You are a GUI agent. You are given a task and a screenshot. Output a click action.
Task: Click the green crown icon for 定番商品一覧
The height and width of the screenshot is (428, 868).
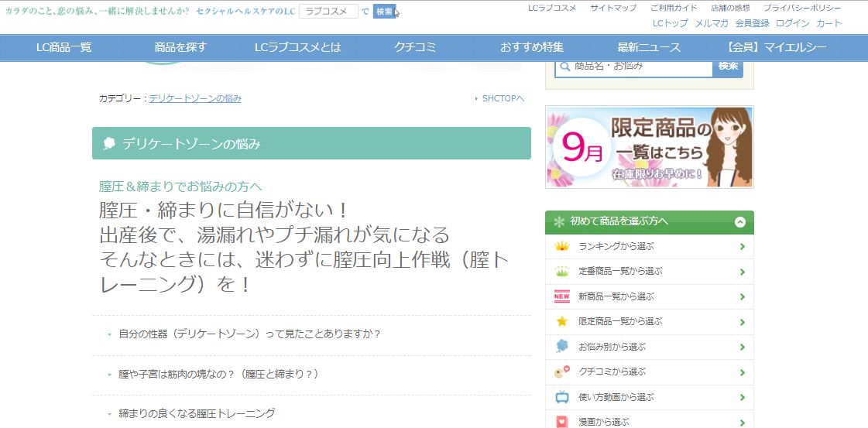[562, 272]
